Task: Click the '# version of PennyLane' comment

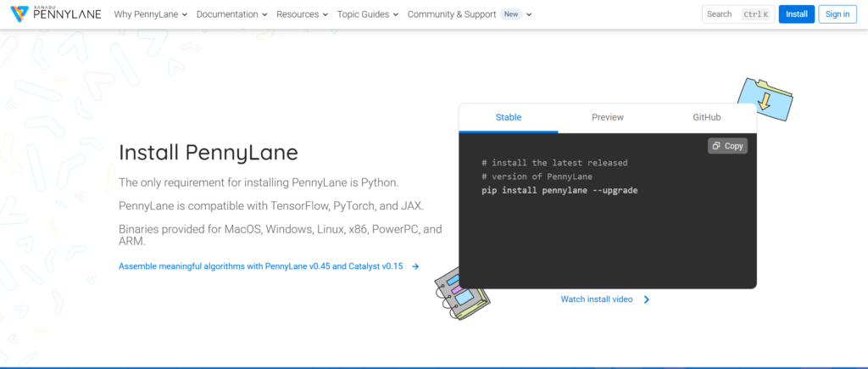Action: click(x=537, y=176)
